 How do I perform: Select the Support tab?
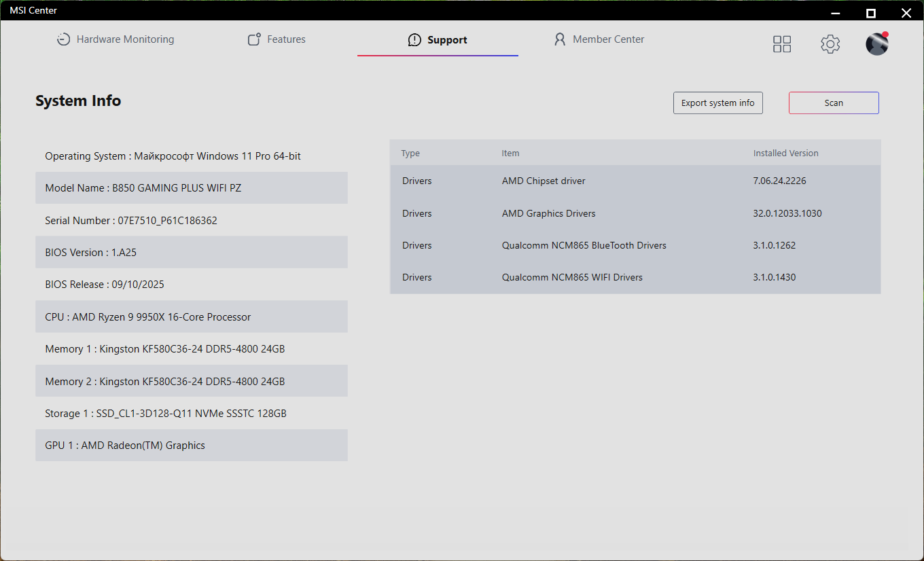click(x=438, y=39)
